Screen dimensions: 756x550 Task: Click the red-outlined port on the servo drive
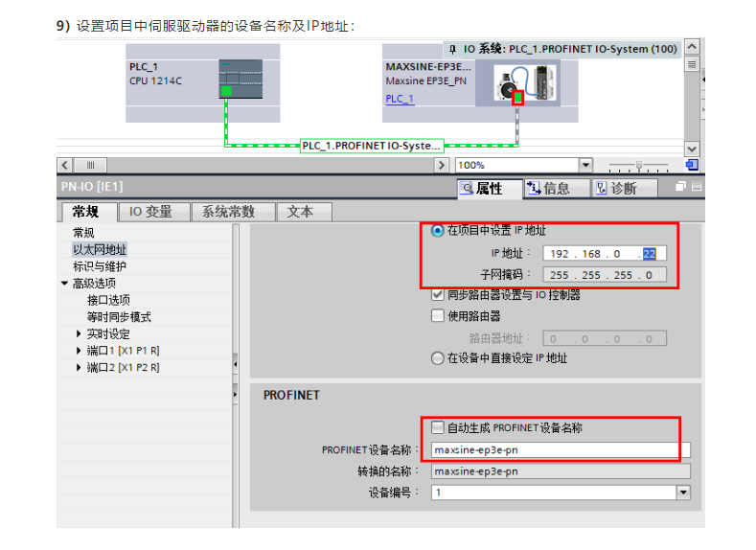pos(516,98)
